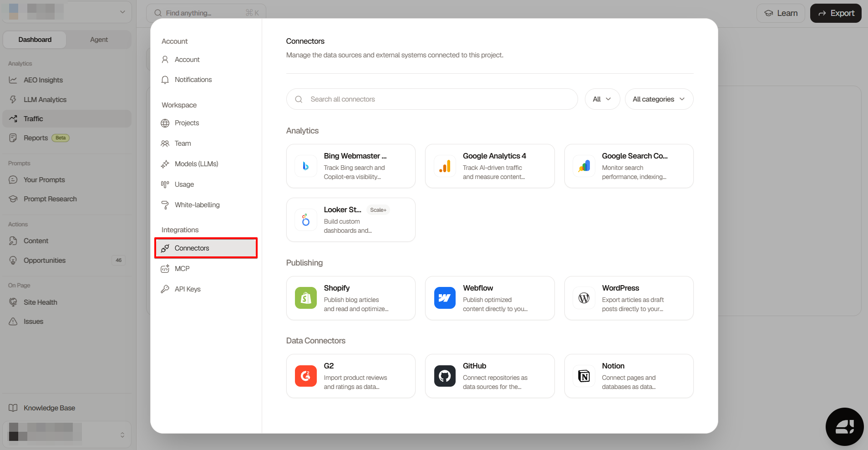Click the WordPress logo icon
The width and height of the screenshot is (868, 450).
click(584, 298)
